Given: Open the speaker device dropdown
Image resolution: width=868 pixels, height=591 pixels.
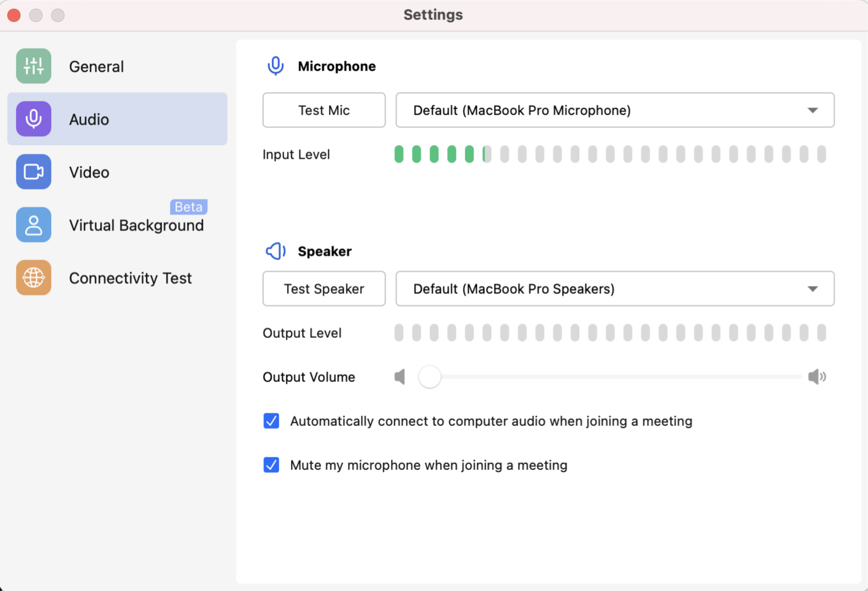Looking at the screenshot, I should point(614,288).
